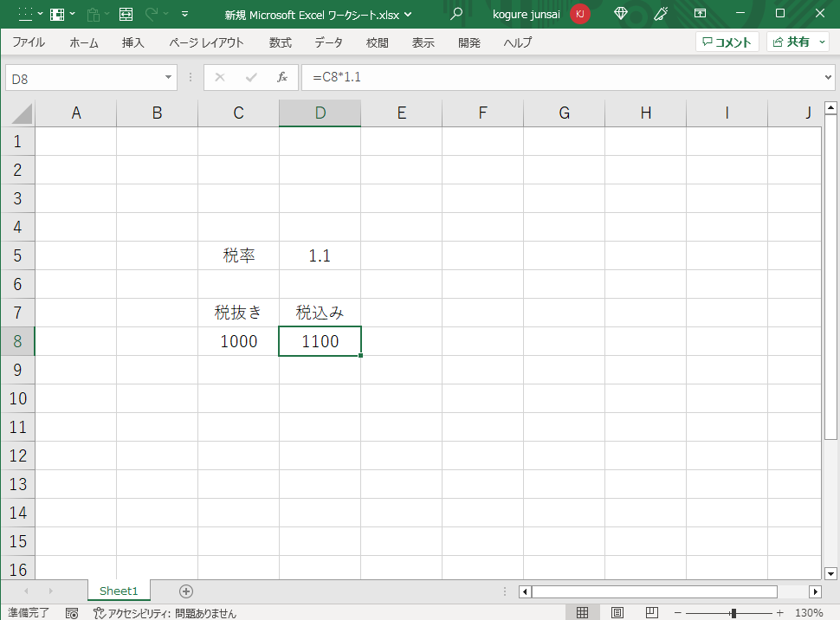
Task: Click cell with value 1.1
Action: (320, 255)
